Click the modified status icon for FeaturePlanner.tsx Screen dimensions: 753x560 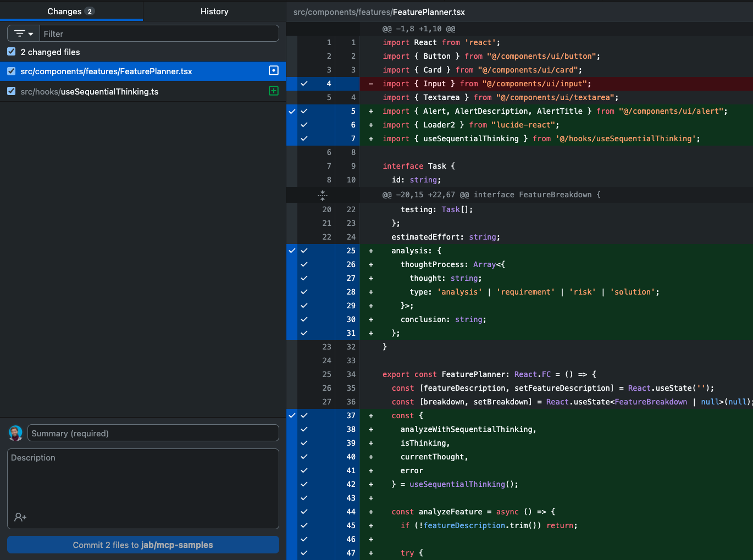tap(274, 70)
